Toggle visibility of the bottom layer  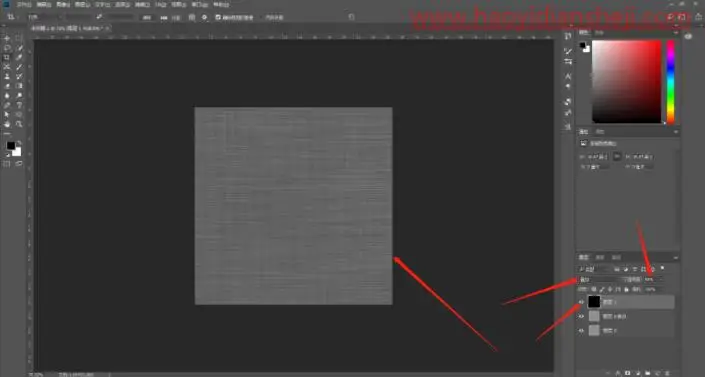pos(581,331)
